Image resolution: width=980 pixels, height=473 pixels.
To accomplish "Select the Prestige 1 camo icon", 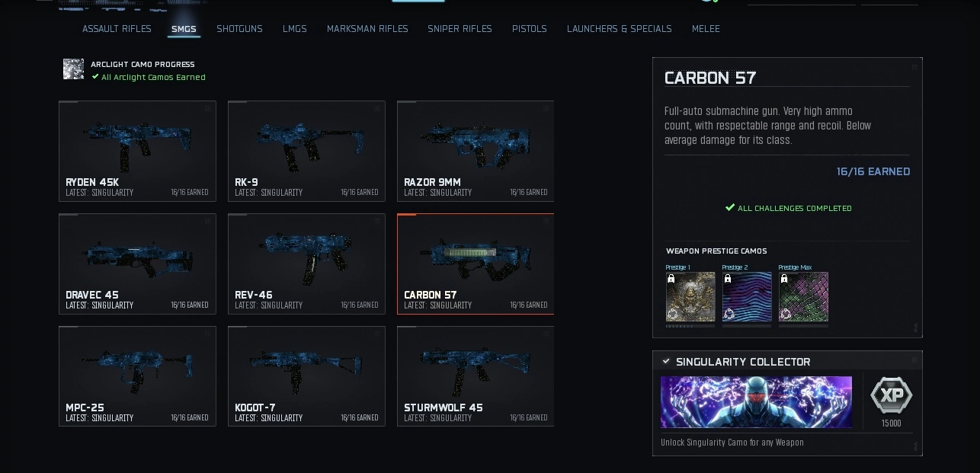I will point(690,297).
